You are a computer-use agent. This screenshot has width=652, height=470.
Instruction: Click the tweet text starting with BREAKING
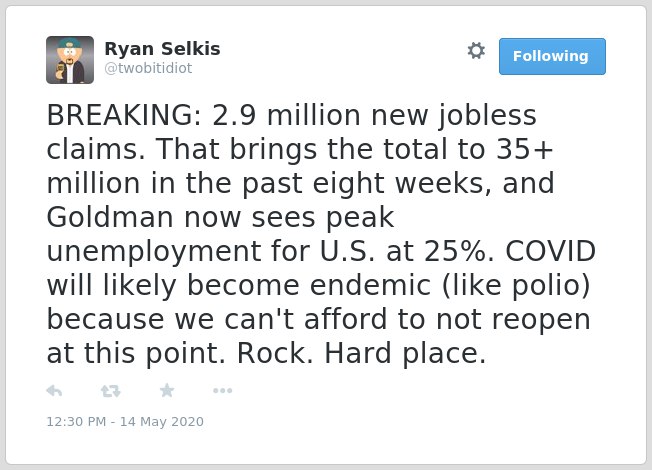pos(321,234)
